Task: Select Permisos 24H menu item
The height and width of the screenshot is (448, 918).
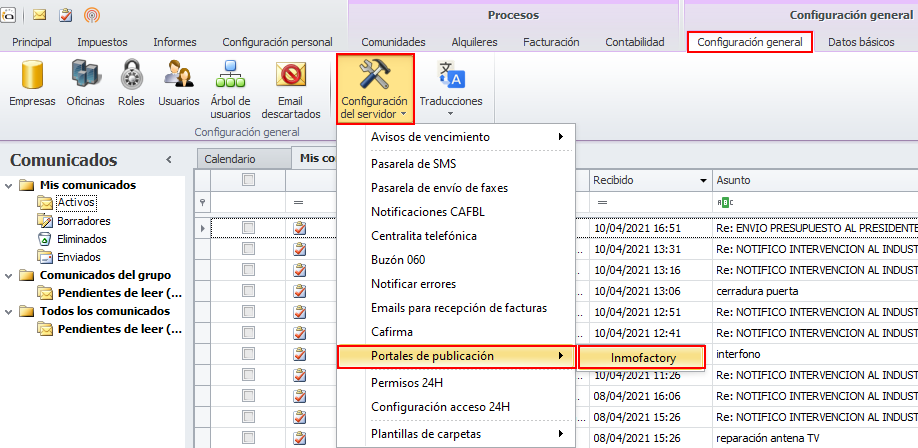Action: pyautogui.click(x=407, y=383)
